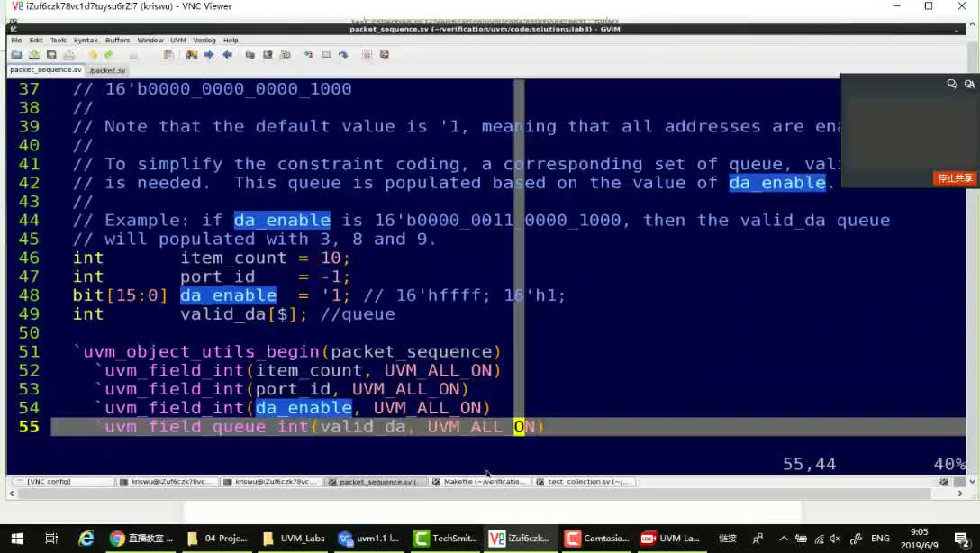The height and width of the screenshot is (553, 980).
Task: Click left arrow of horizontal scrollbar
Action: 11,494
